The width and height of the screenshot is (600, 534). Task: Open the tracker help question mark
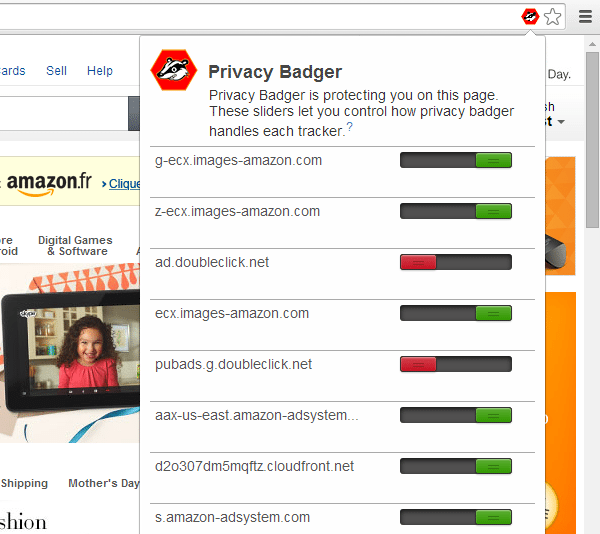349,127
